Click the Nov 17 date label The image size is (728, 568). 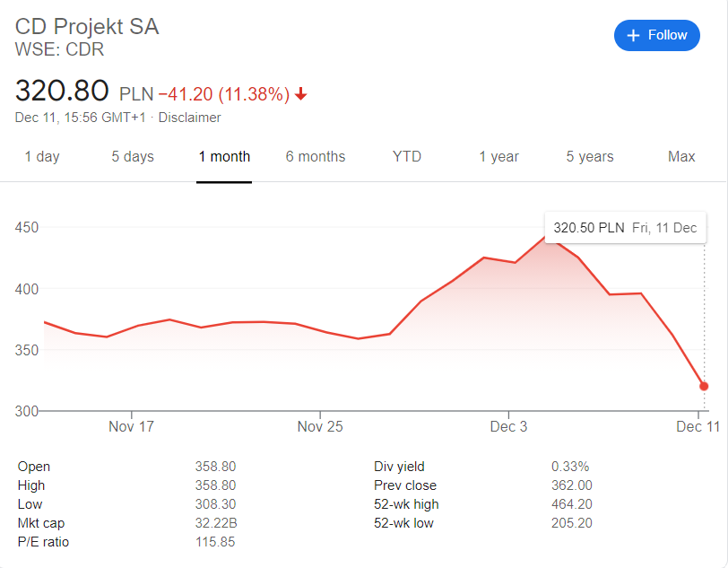131,426
